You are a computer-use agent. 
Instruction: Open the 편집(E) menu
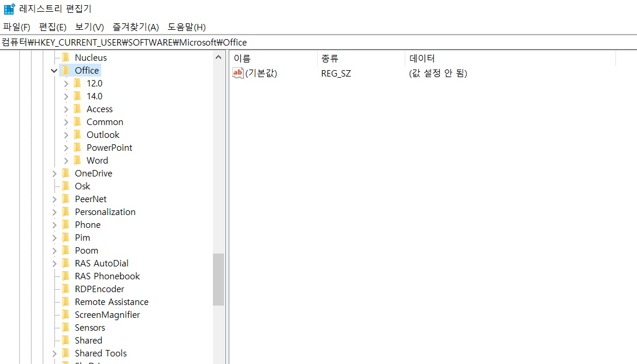click(53, 27)
